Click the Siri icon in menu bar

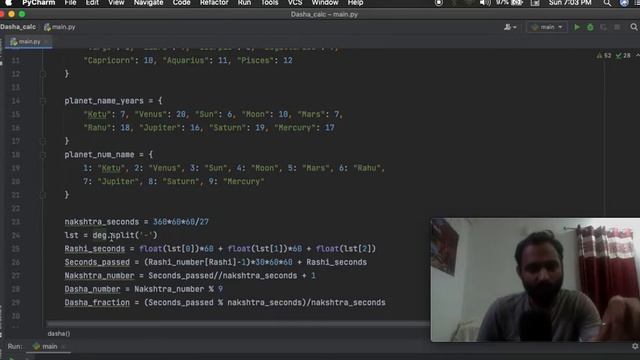point(624,3)
